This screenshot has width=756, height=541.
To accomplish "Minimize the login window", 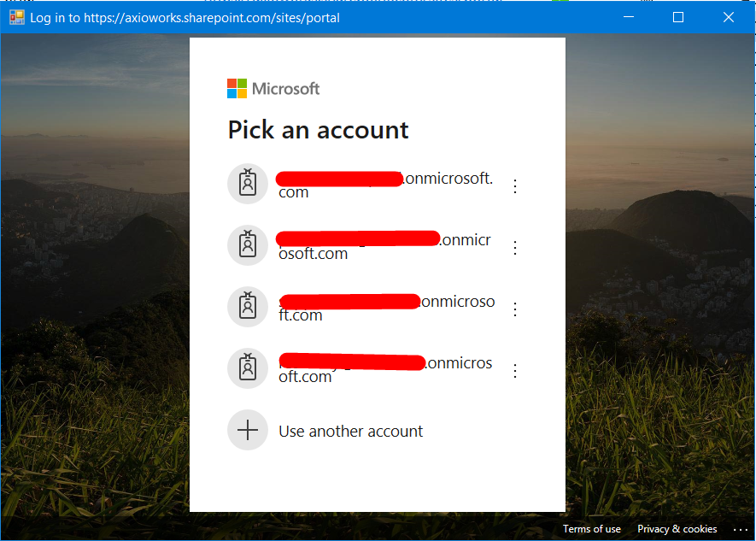I will pyautogui.click(x=628, y=17).
